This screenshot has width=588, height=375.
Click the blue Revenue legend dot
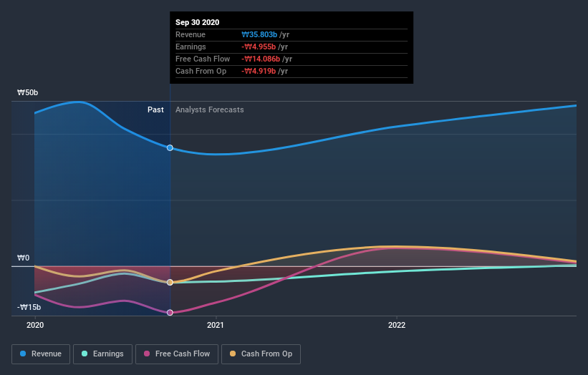click(23, 354)
